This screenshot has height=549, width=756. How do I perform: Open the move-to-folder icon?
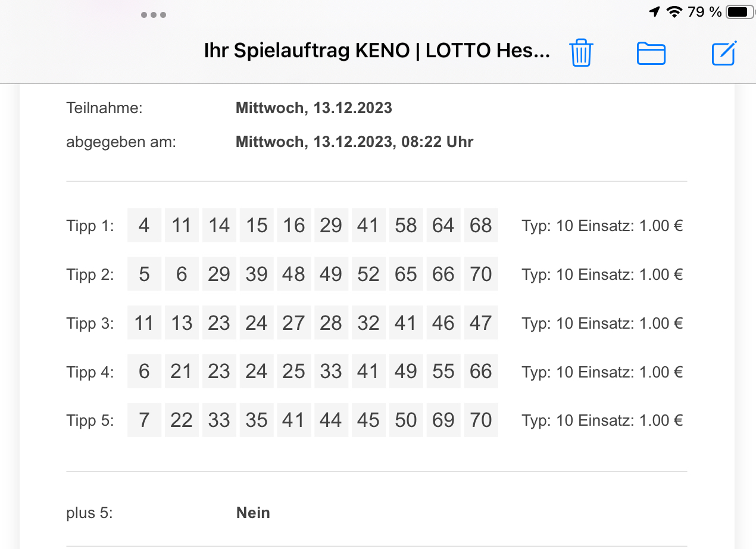(651, 54)
